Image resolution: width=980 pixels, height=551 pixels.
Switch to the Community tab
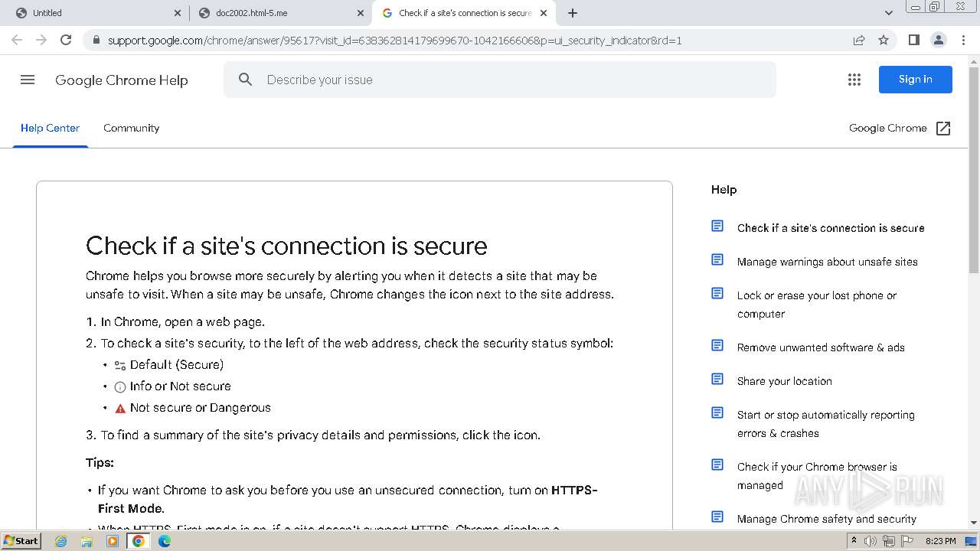click(132, 128)
